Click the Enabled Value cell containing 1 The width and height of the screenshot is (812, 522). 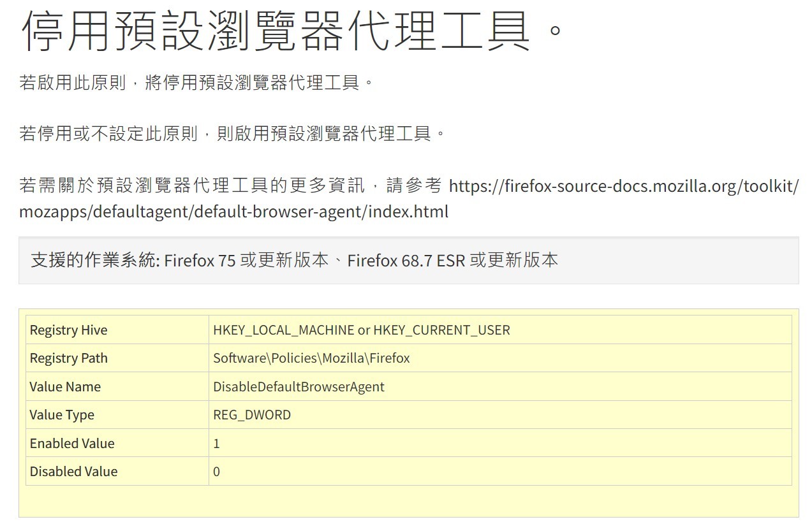click(500, 444)
